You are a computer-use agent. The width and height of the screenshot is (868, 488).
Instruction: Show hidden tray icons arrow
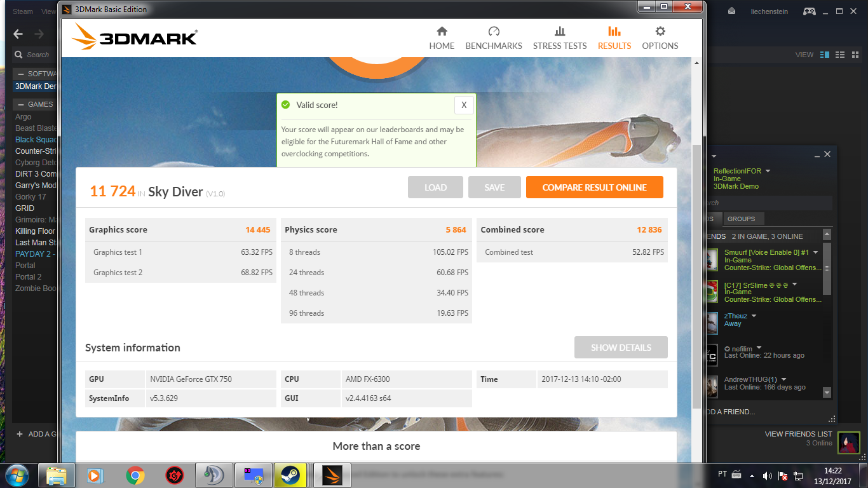pyautogui.click(x=752, y=475)
